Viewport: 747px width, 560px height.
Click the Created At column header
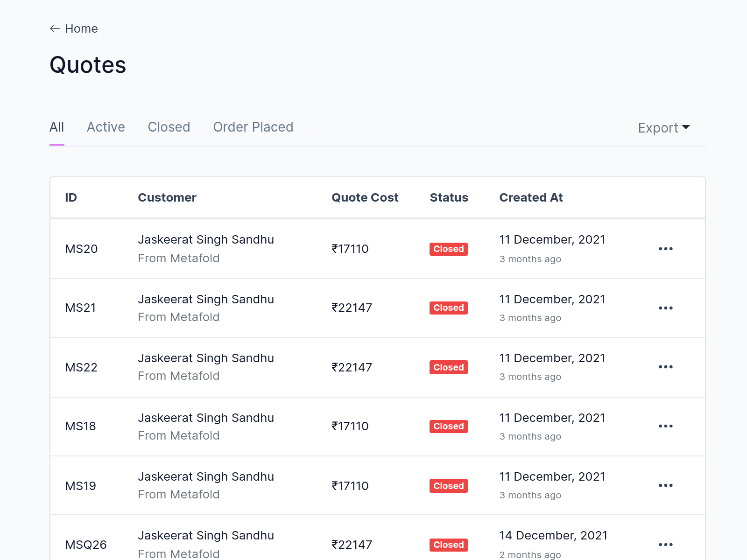point(531,197)
